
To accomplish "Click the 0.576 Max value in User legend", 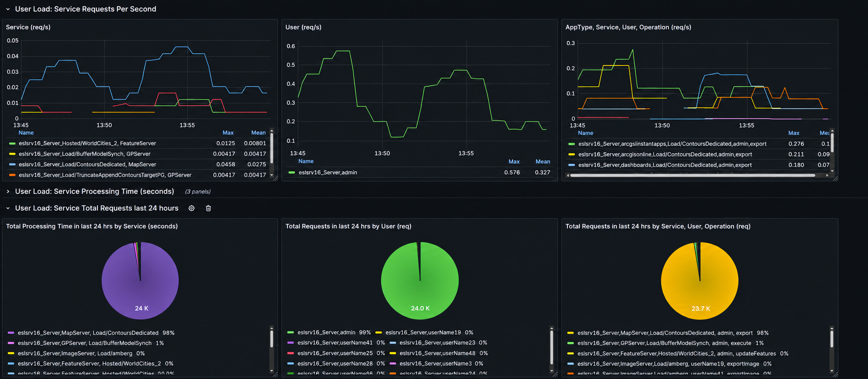I will pos(512,172).
